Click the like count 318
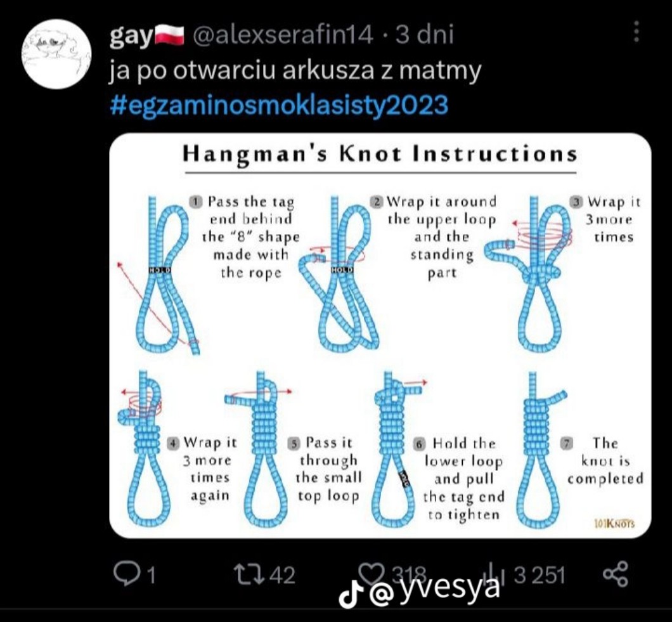 pos(410,574)
